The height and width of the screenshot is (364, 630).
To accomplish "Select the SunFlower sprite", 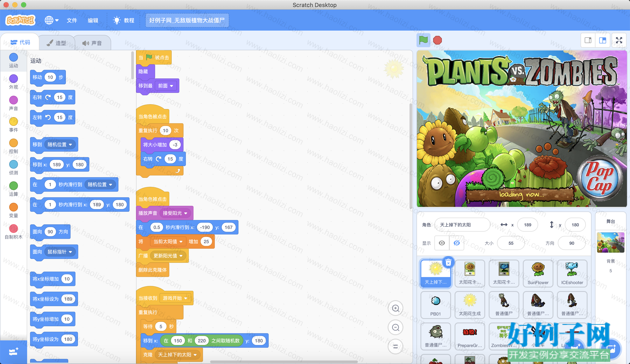I will (x=538, y=273).
